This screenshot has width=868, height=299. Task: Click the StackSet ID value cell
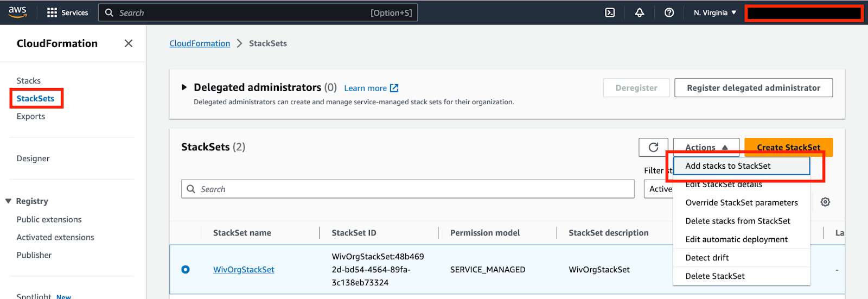click(x=378, y=270)
